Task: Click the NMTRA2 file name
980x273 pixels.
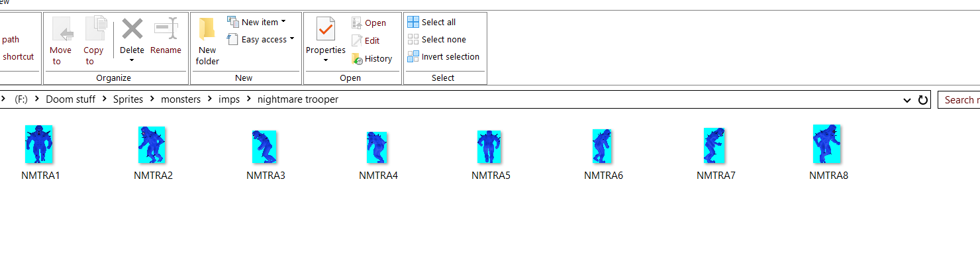Action: 153,176
